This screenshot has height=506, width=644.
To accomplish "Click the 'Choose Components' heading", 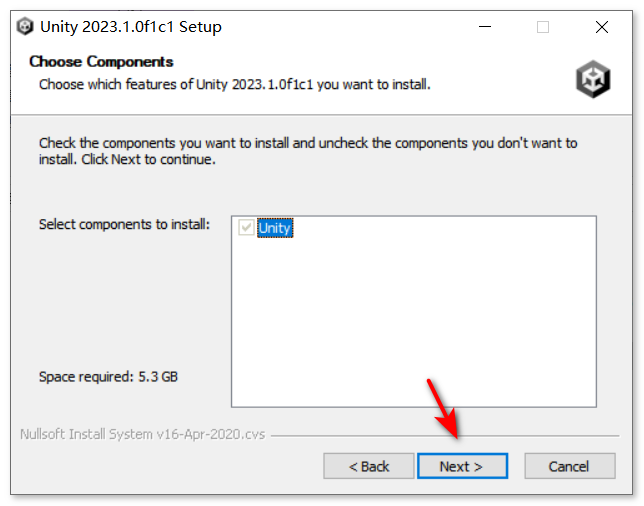I will [101, 62].
